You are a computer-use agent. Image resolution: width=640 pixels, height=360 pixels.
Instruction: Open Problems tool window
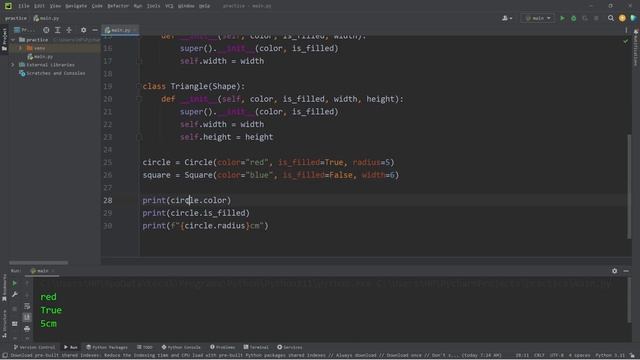point(222,347)
